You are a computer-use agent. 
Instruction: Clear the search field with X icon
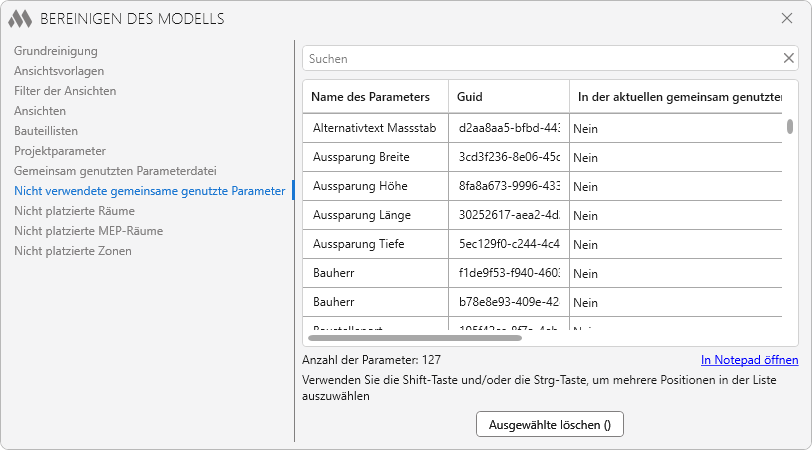(x=789, y=58)
